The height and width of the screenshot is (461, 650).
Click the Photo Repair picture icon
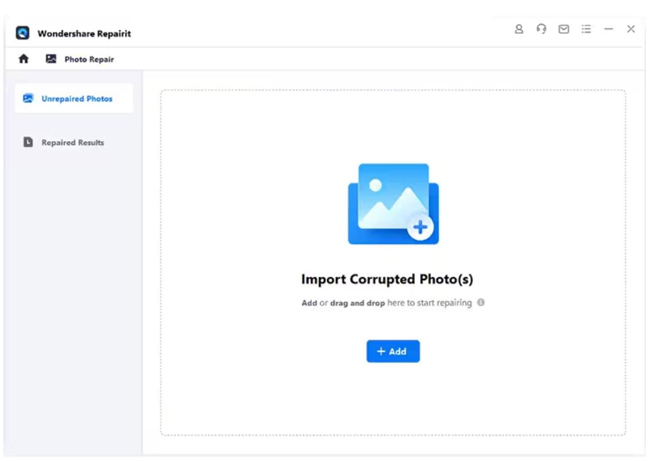[x=51, y=59]
